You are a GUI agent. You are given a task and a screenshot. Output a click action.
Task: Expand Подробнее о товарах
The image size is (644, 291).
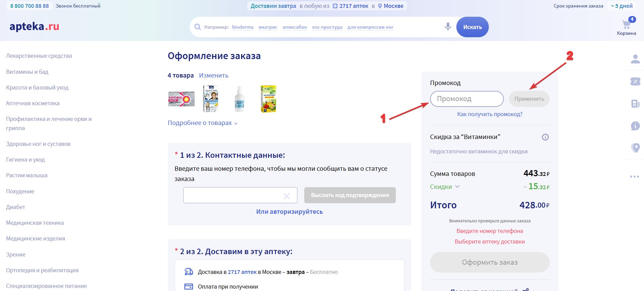[x=203, y=123]
